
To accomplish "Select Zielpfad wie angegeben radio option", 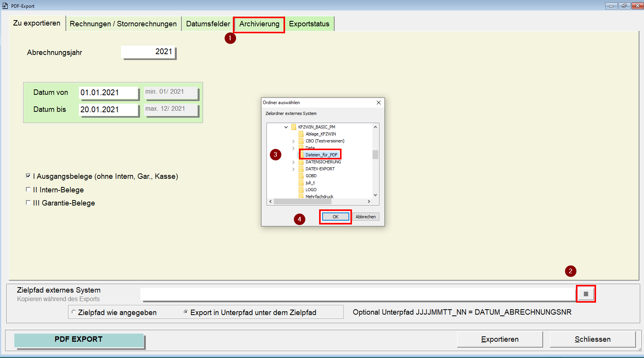I will coord(73,312).
